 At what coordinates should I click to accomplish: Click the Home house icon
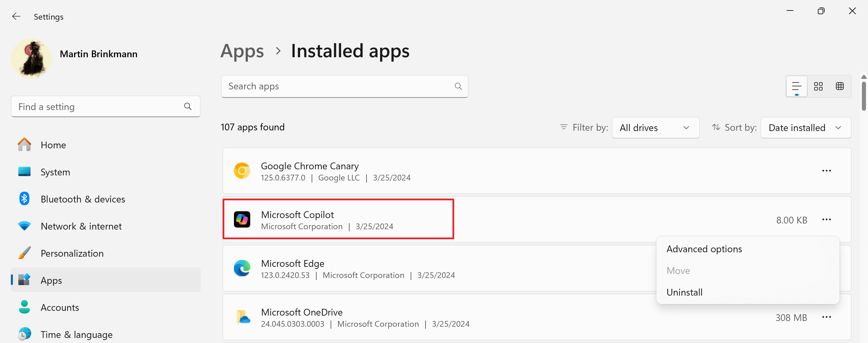point(24,145)
